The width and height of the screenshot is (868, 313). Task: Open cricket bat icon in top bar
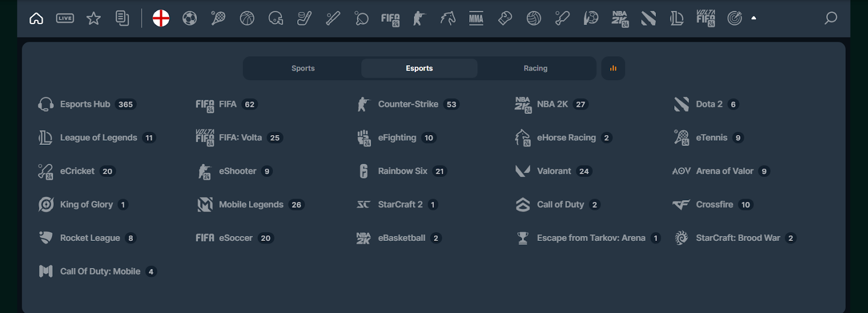[x=563, y=18]
